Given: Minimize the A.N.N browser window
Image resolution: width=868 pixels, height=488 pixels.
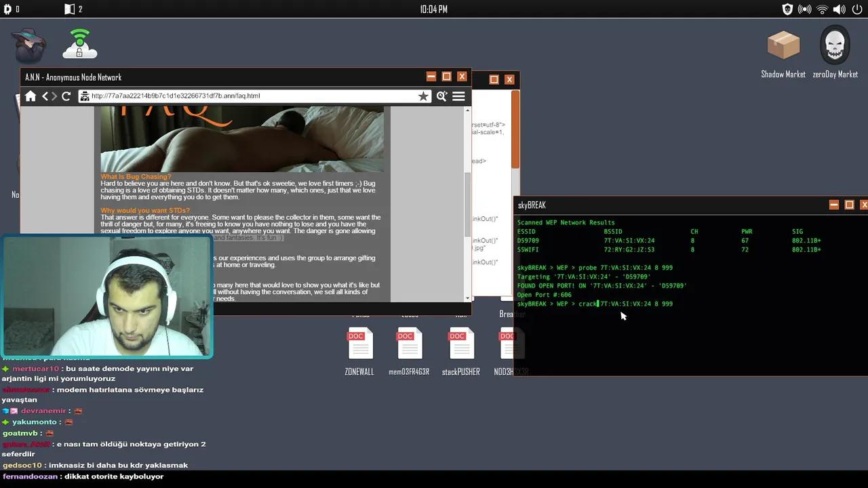Looking at the screenshot, I should (x=431, y=77).
